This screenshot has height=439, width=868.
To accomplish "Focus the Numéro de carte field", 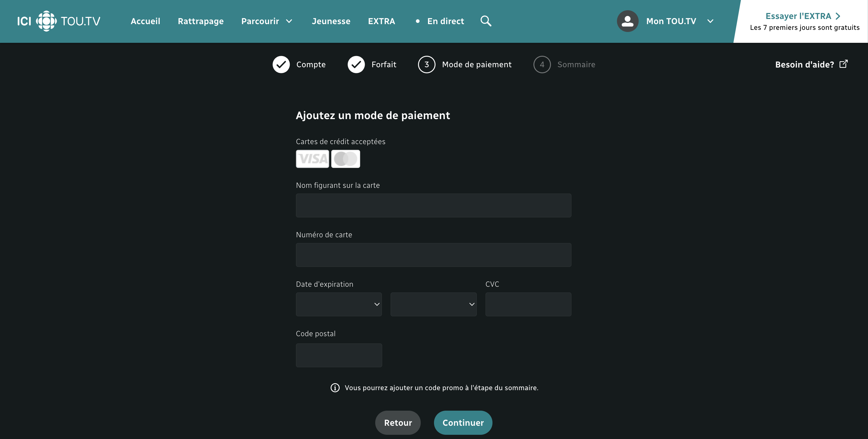I will 433,255.
